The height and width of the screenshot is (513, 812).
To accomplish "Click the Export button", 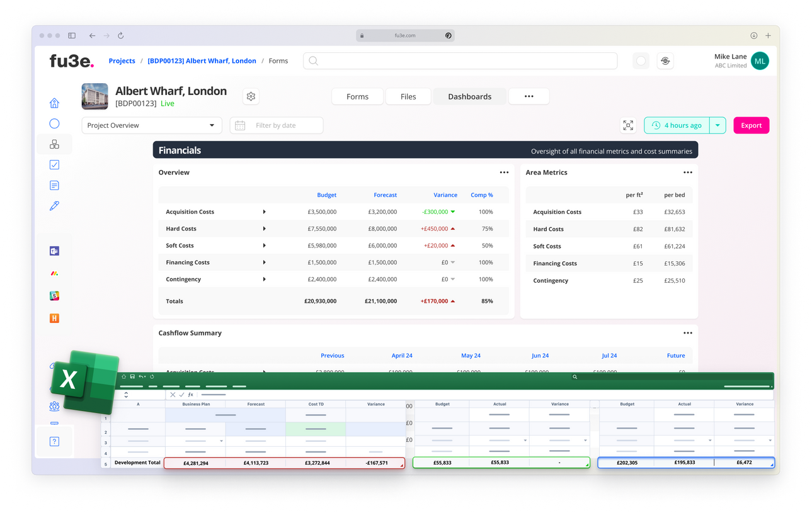I will pyautogui.click(x=751, y=125).
